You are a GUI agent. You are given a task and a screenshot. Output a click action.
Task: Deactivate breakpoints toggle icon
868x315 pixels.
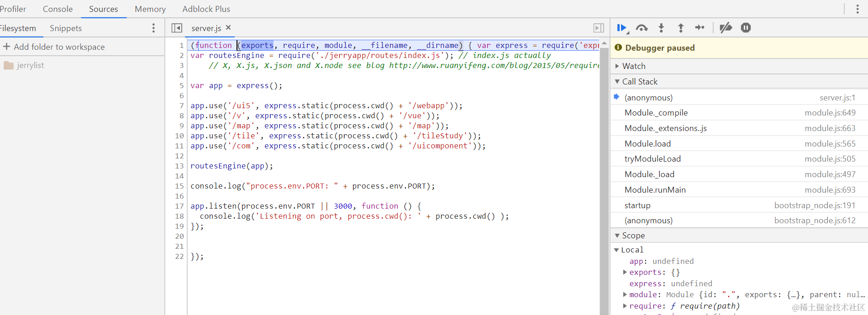pos(726,28)
